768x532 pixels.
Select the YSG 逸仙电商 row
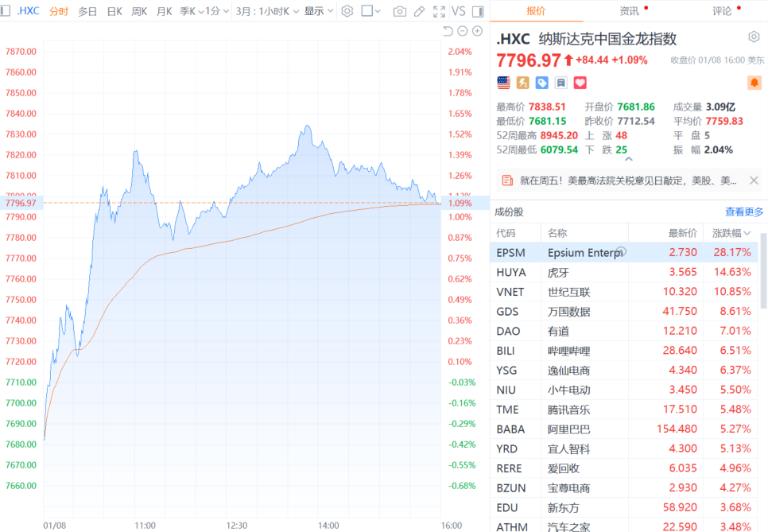pos(624,370)
